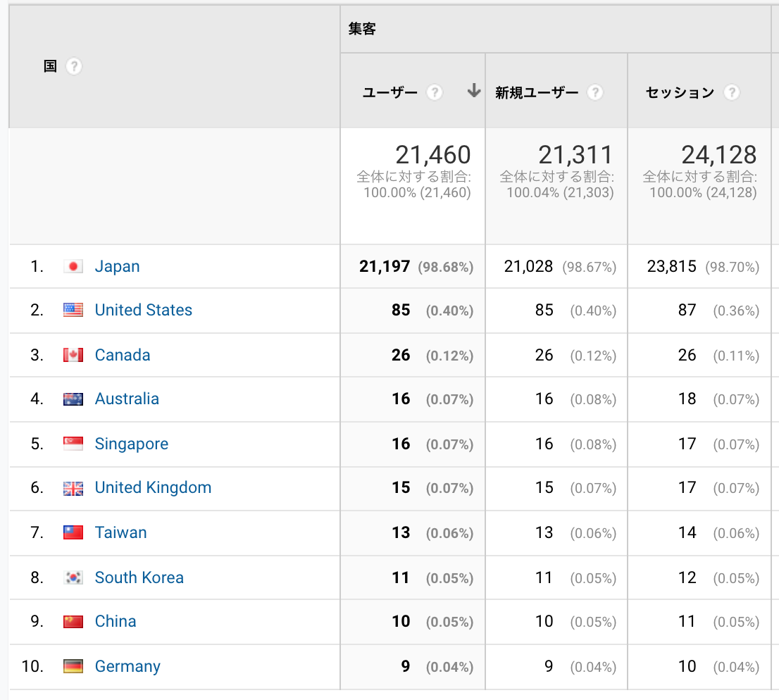Click the South Korea flag icon
779x700 pixels.
73,577
